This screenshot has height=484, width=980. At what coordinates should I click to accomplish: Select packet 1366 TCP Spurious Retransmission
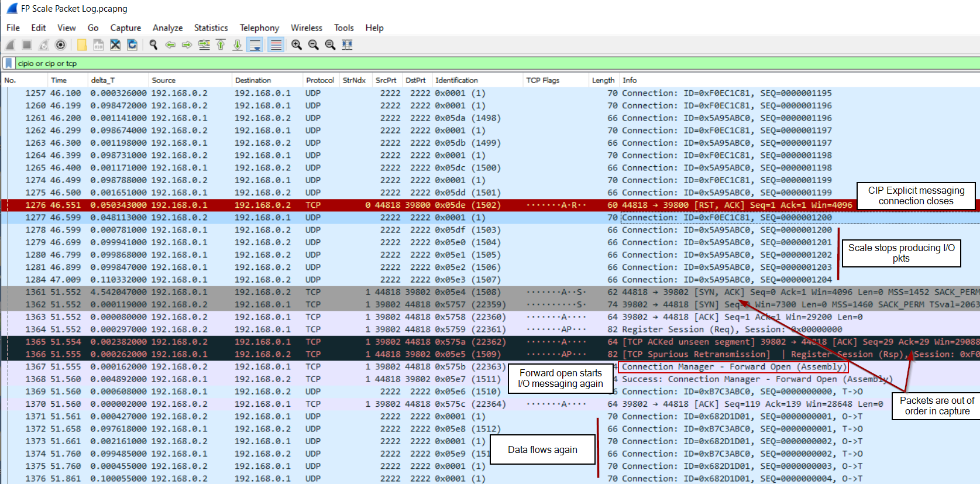[x=490, y=354]
